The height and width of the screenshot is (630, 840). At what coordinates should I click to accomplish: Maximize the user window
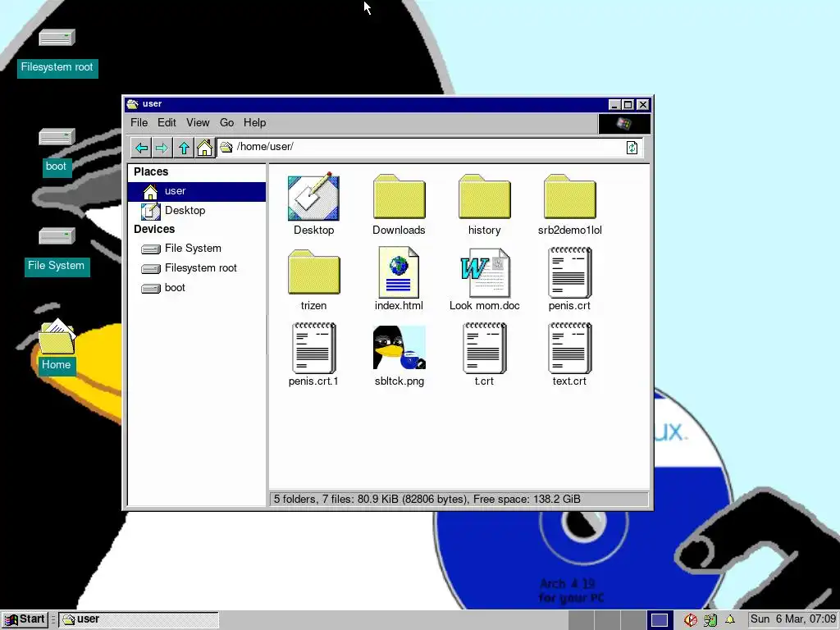pyautogui.click(x=628, y=104)
